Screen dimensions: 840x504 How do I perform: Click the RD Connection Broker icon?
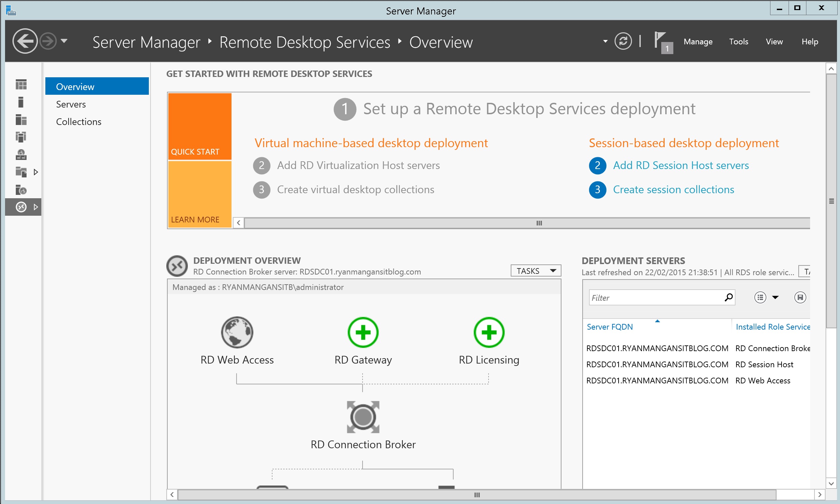tap(363, 417)
